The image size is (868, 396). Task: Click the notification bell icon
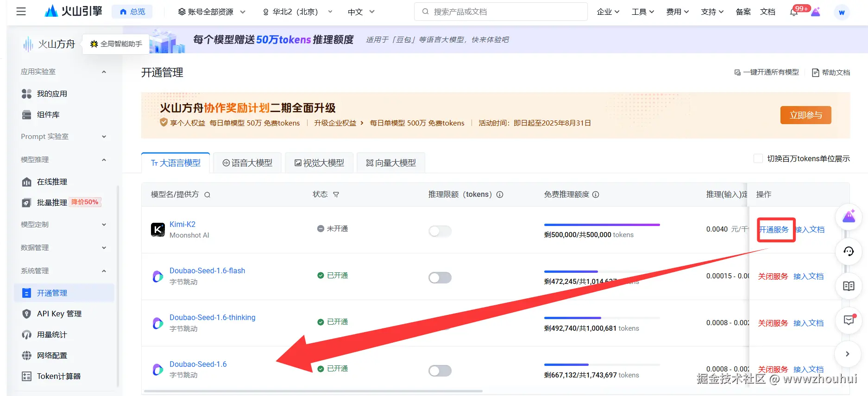pyautogui.click(x=793, y=12)
